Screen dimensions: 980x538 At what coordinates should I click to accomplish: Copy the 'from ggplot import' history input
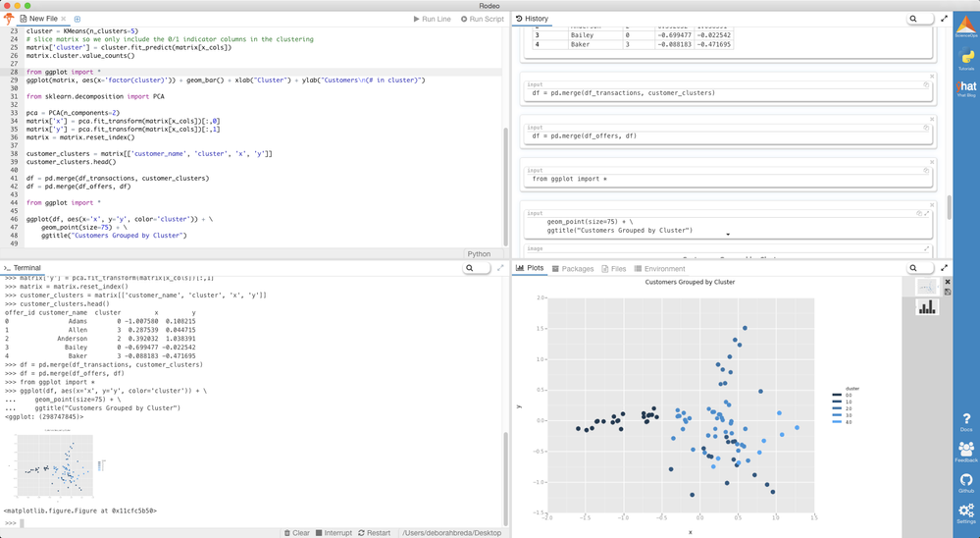point(926,170)
